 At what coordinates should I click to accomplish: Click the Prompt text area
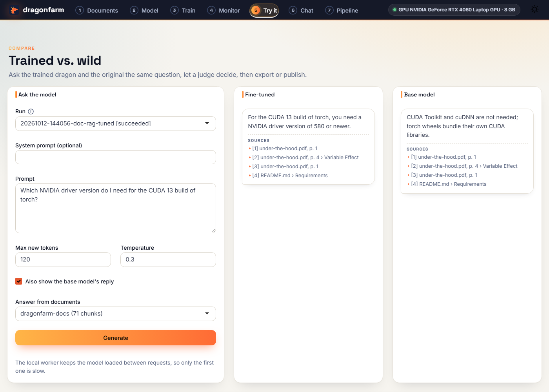pyautogui.click(x=116, y=209)
